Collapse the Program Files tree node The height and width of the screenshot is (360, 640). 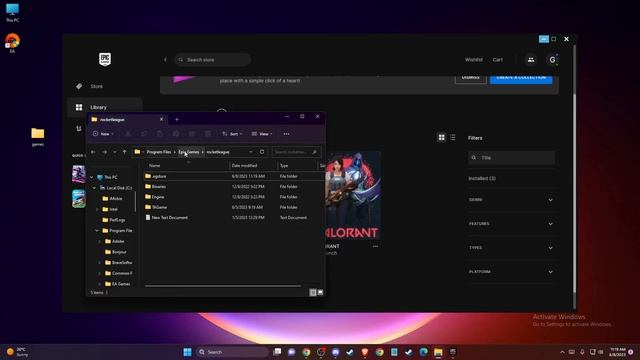click(x=97, y=231)
